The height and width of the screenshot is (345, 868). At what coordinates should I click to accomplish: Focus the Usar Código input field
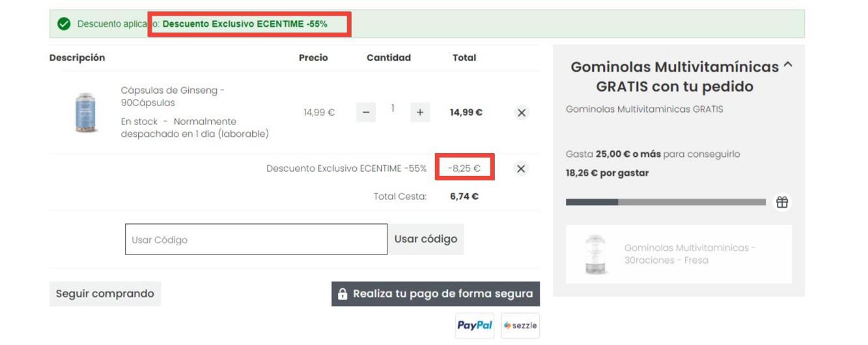pos(256,240)
